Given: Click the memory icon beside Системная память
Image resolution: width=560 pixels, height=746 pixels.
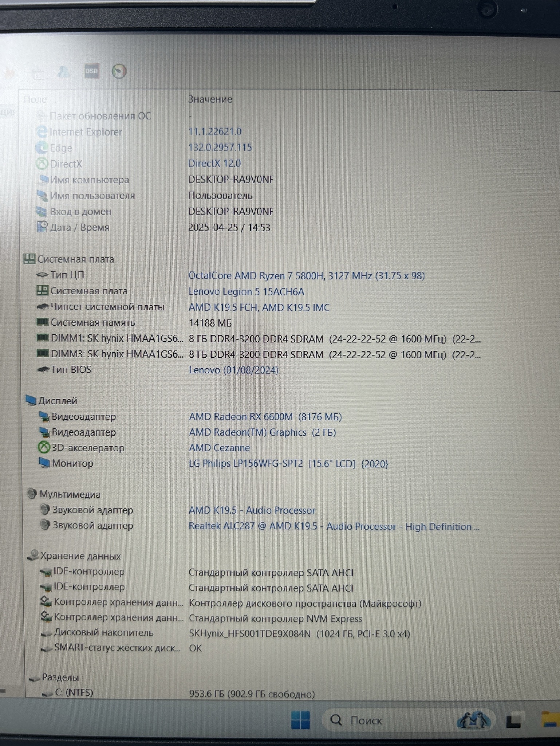Looking at the screenshot, I should pyautogui.click(x=43, y=322).
